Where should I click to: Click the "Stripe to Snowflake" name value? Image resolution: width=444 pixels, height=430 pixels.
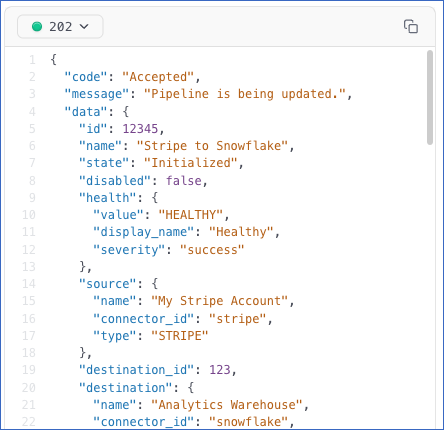212,146
